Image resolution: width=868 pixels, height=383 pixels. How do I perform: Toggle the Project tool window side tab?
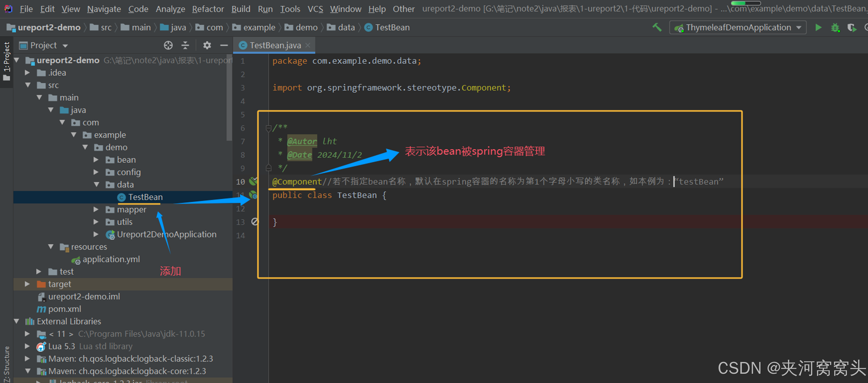[x=6, y=60]
